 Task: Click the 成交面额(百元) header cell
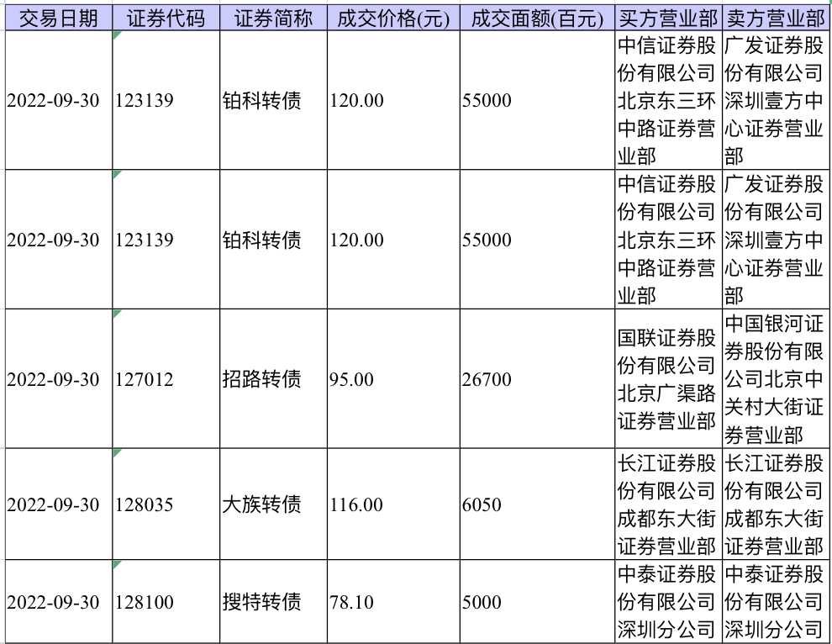pyautogui.click(x=538, y=18)
